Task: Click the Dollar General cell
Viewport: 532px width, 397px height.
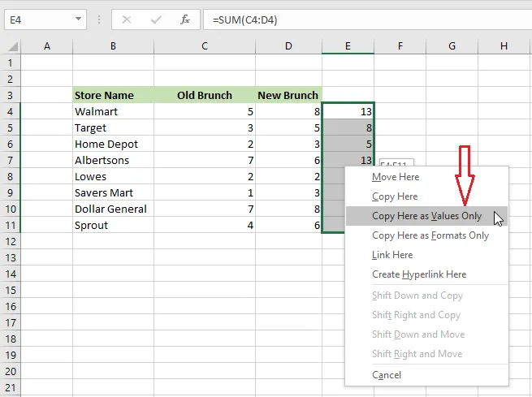Action: pos(114,209)
